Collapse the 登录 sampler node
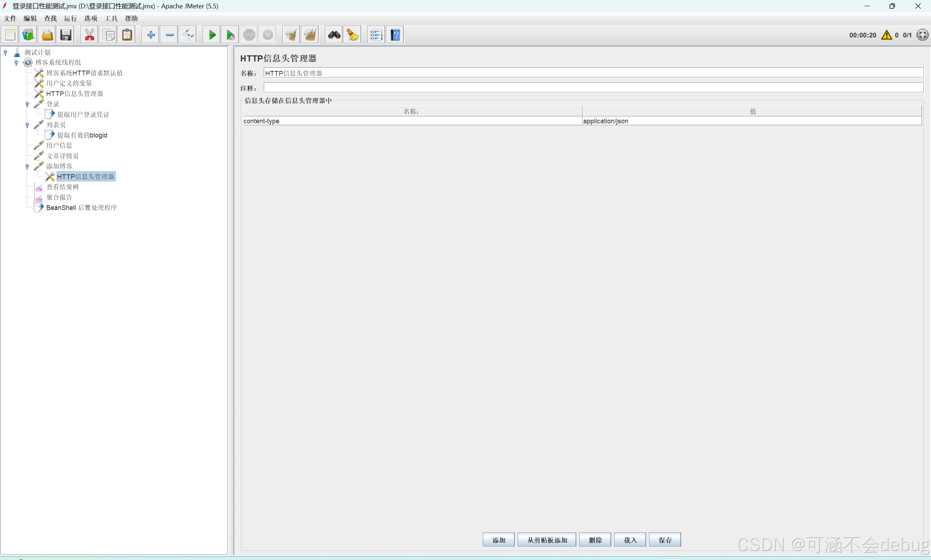Image resolution: width=931 pixels, height=560 pixels. click(x=27, y=104)
